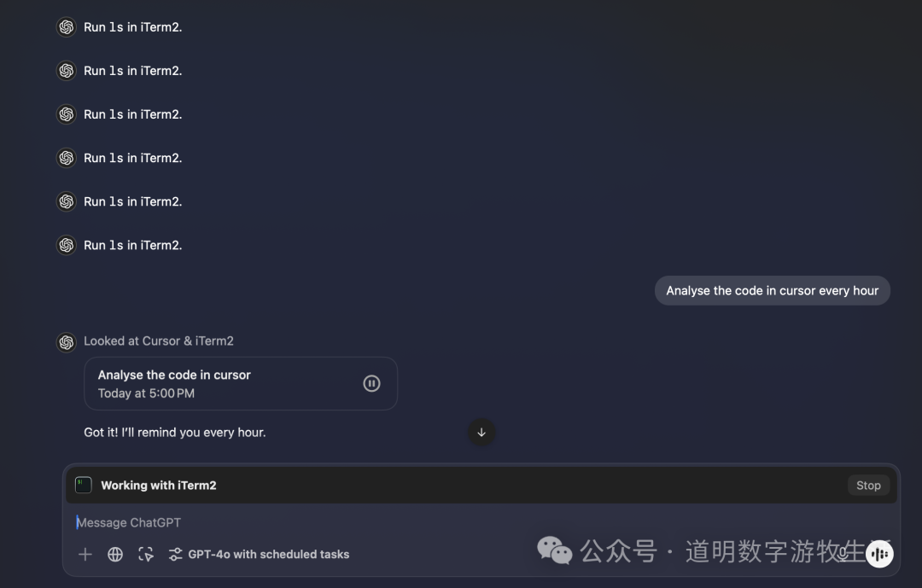Viewport: 922px width, 588px height.
Task: Open the GPT-4o with scheduled tasks model picker
Action: [259, 554]
